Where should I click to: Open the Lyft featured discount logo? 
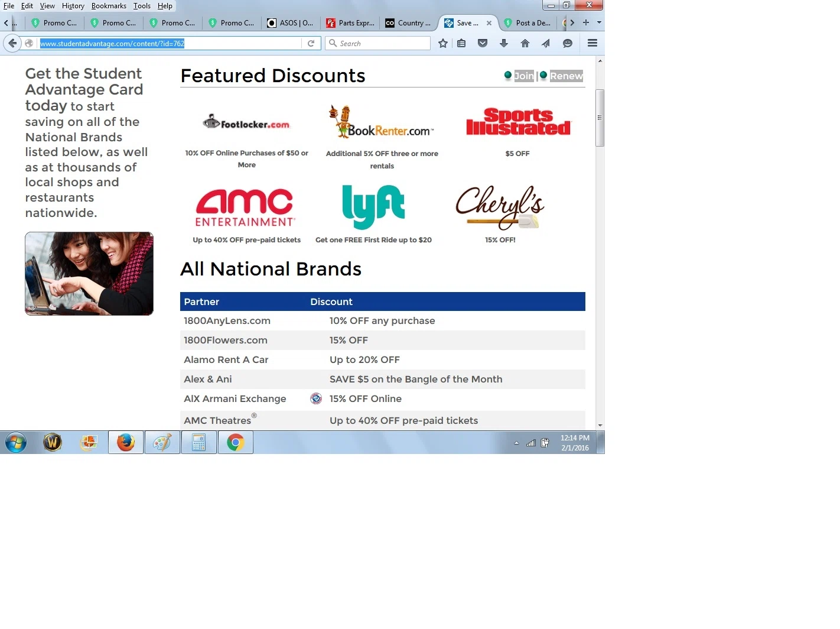[373, 206]
